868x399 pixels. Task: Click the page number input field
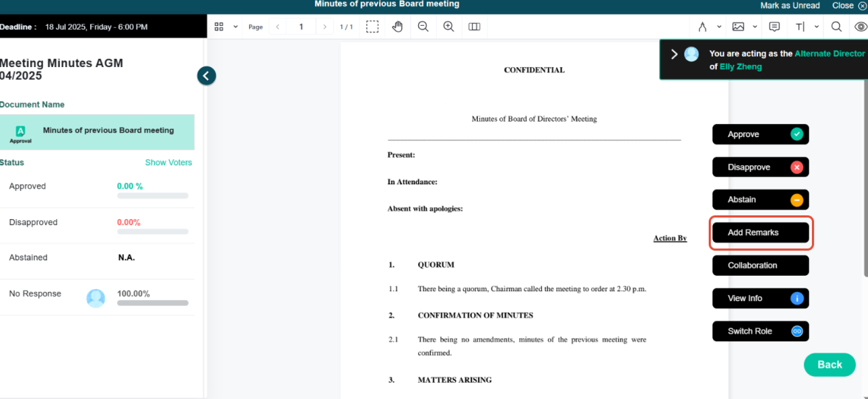301,27
